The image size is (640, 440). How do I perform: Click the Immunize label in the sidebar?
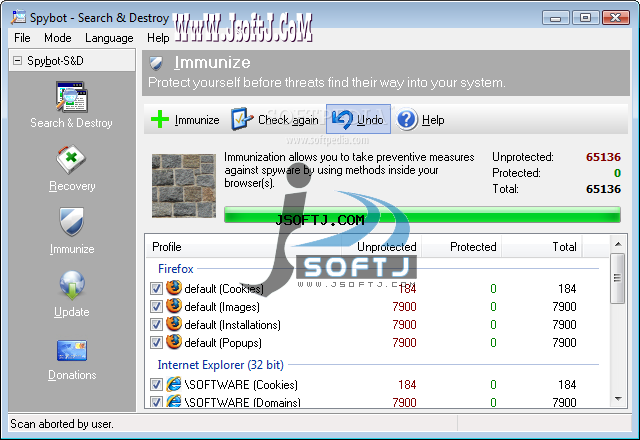click(72, 249)
